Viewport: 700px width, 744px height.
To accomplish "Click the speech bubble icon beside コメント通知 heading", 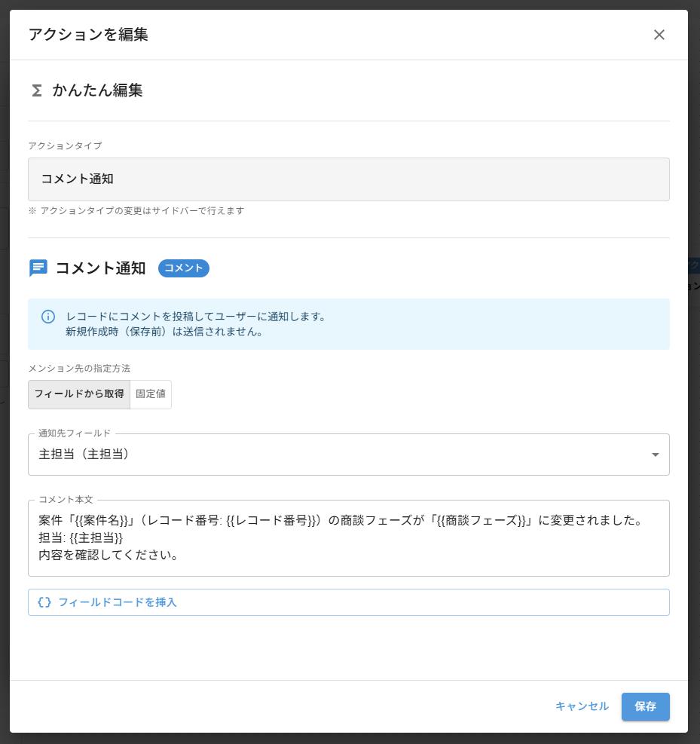I will [x=38, y=268].
